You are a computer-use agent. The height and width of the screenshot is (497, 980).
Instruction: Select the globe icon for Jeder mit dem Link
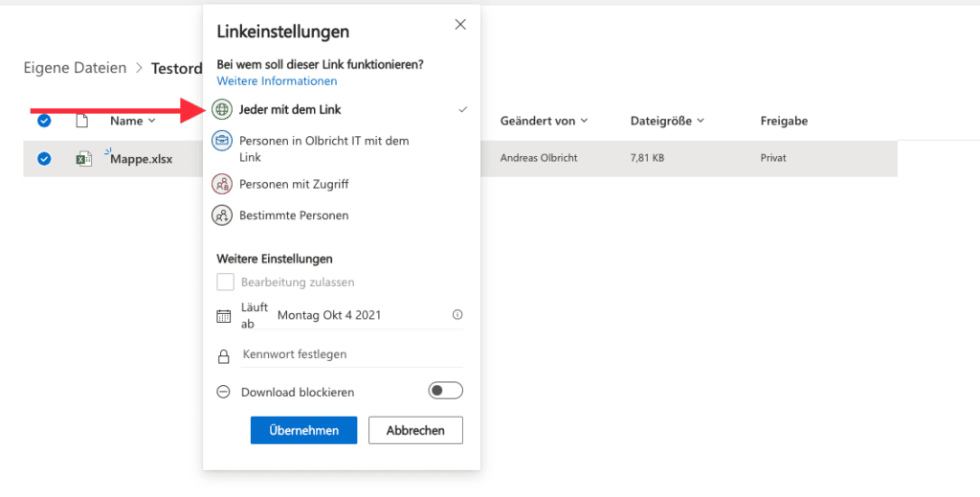pos(222,109)
